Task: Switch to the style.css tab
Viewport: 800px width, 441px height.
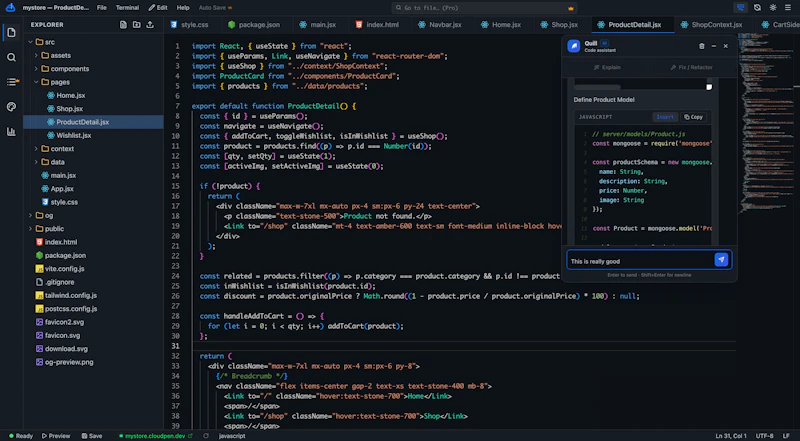Action: tap(189, 24)
